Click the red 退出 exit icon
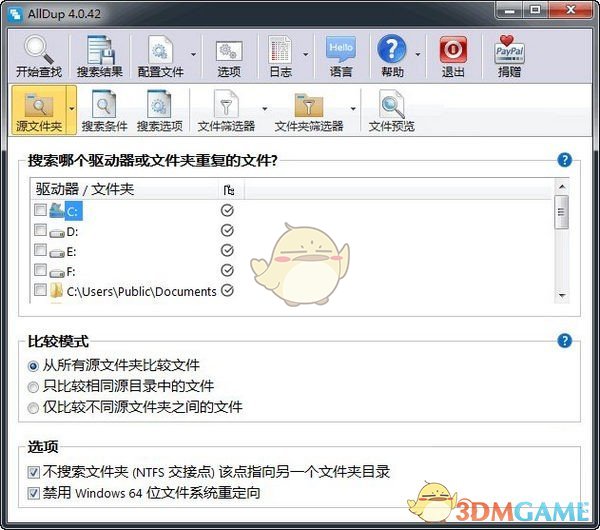This screenshot has width=600, height=530. point(453,50)
